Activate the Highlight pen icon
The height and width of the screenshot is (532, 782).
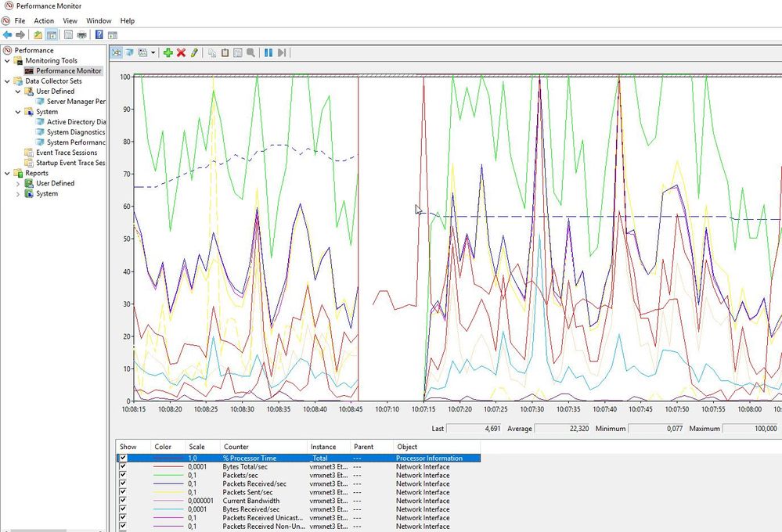194,52
